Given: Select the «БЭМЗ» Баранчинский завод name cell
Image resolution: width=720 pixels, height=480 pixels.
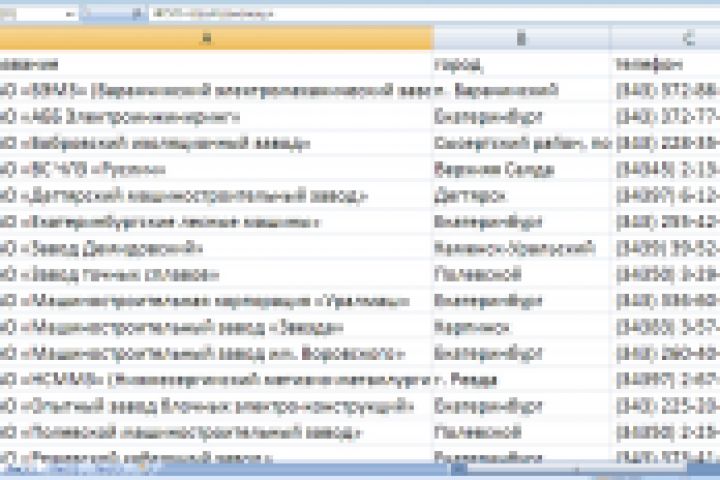Looking at the screenshot, I should pos(216,90).
